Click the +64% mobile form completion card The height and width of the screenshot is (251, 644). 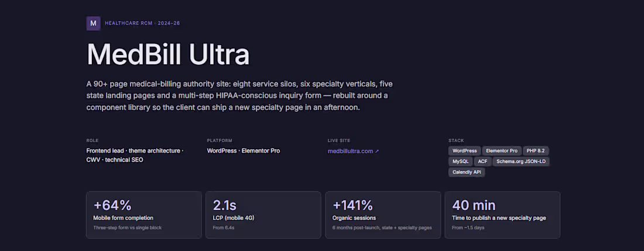[144, 215]
